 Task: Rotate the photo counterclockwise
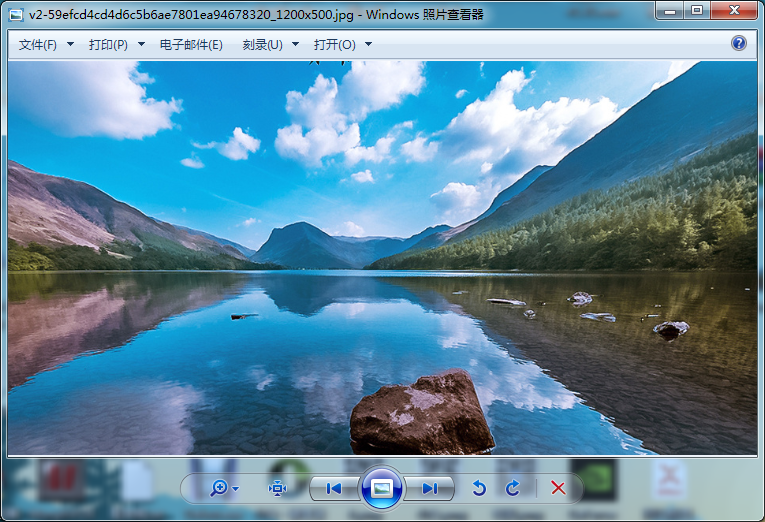(x=479, y=488)
